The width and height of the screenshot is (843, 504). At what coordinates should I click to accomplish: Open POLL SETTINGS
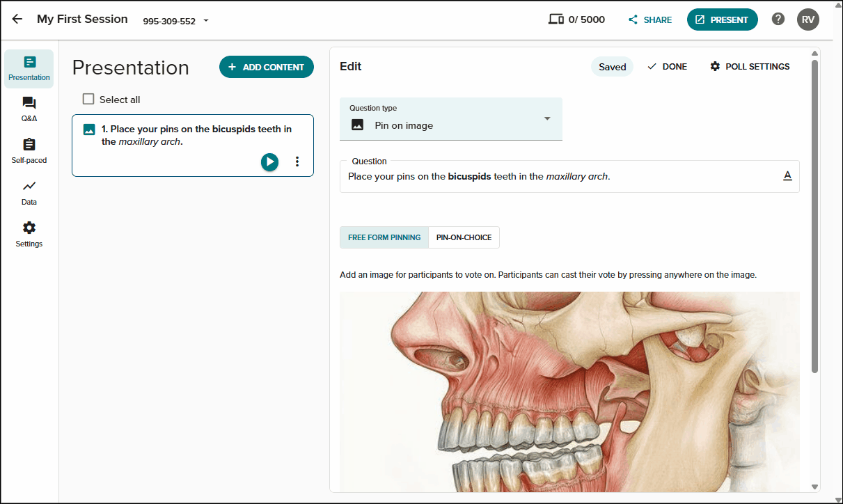[750, 67]
